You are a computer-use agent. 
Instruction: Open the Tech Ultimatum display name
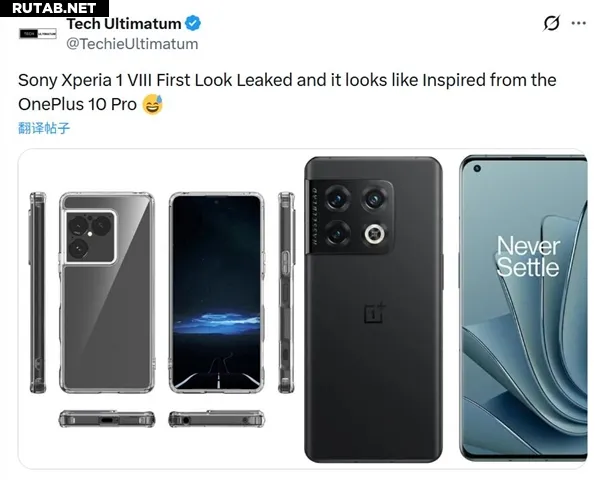[124, 24]
